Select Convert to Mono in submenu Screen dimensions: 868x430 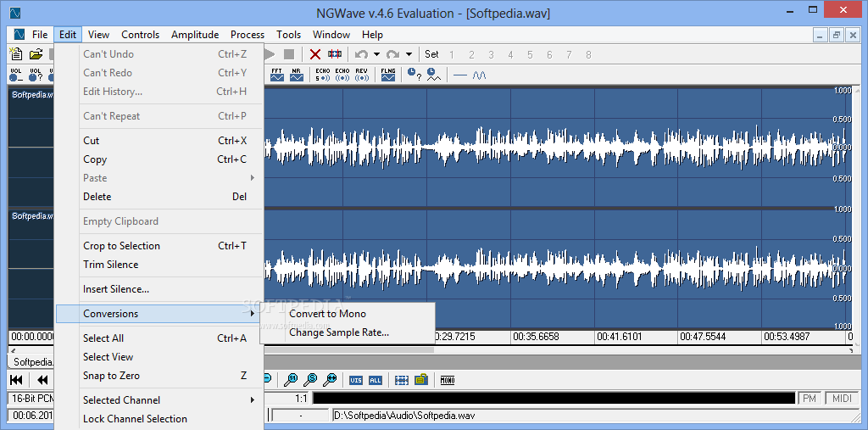click(x=348, y=314)
